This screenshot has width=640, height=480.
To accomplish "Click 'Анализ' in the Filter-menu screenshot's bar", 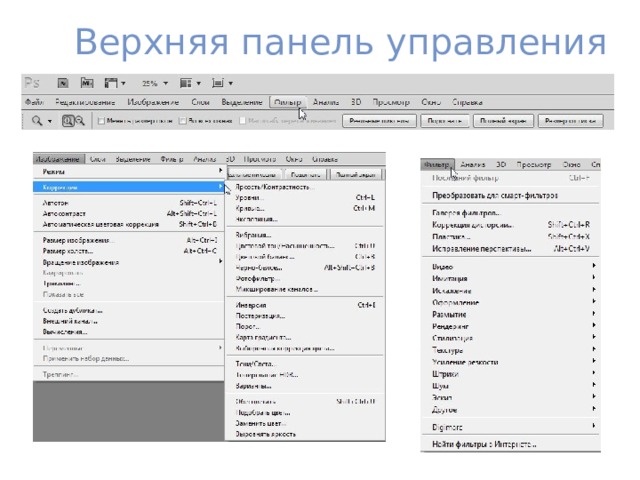I will point(473,164).
